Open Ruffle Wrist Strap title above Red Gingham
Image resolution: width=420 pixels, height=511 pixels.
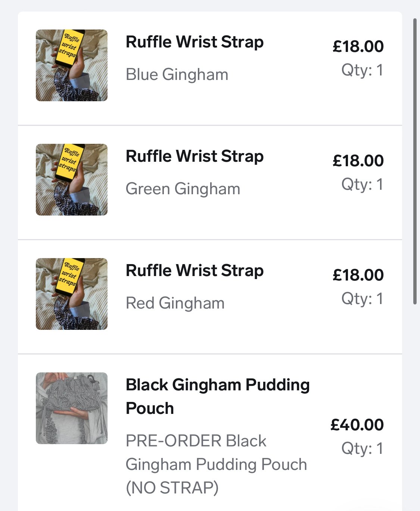[x=195, y=270]
